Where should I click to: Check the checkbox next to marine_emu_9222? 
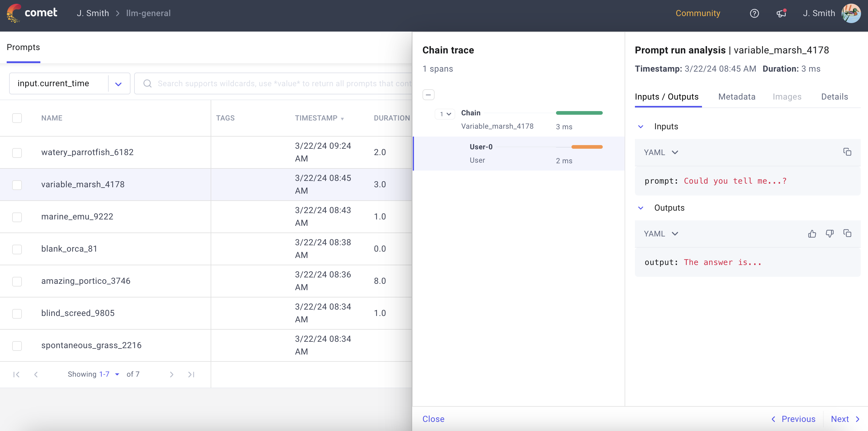pyautogui.click(x=17, y=217)
